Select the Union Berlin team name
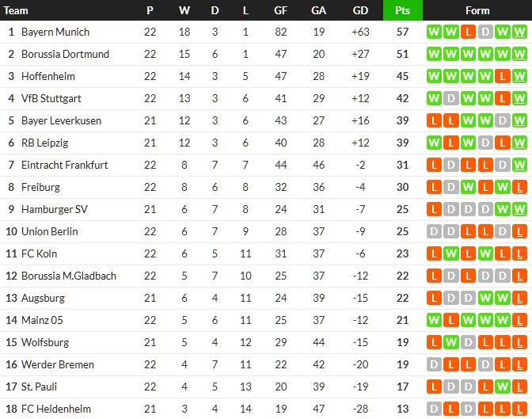The image size is (532, 419). click(x=49, y=232)
